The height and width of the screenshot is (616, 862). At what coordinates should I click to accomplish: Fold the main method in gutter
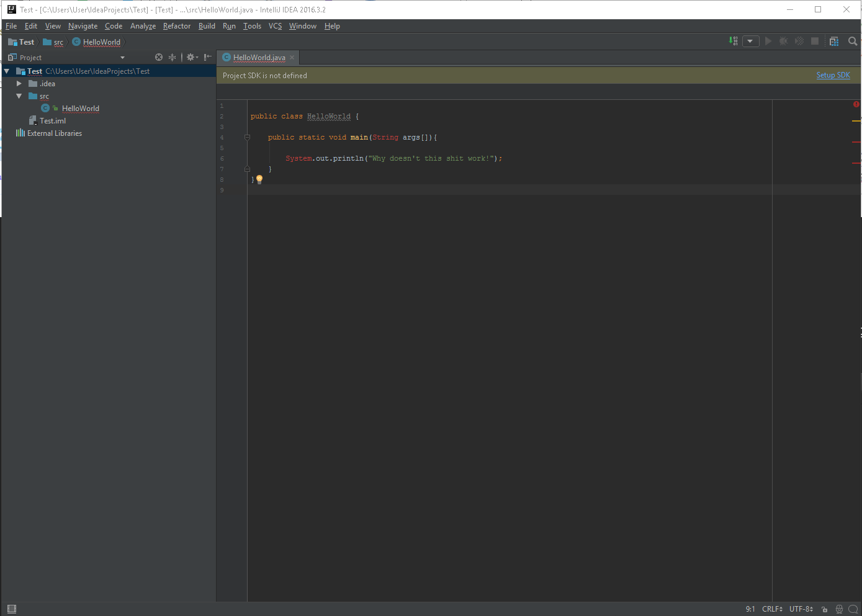click(247, 138)
